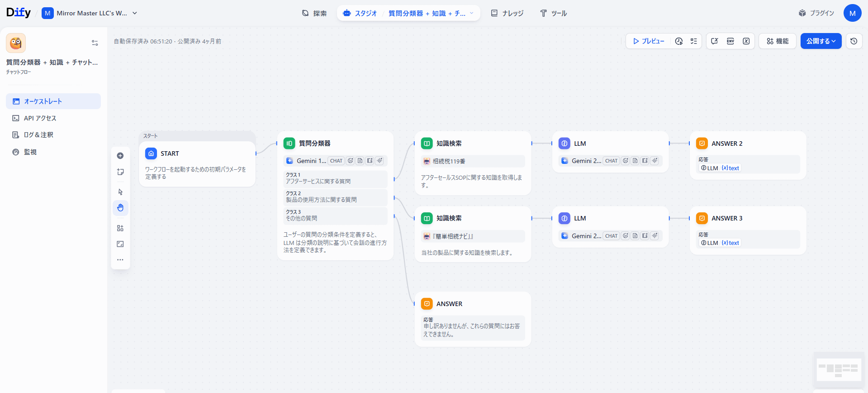Click the canvas minimap thumbnail
868x393 pixels.
[x=838, y=369]
